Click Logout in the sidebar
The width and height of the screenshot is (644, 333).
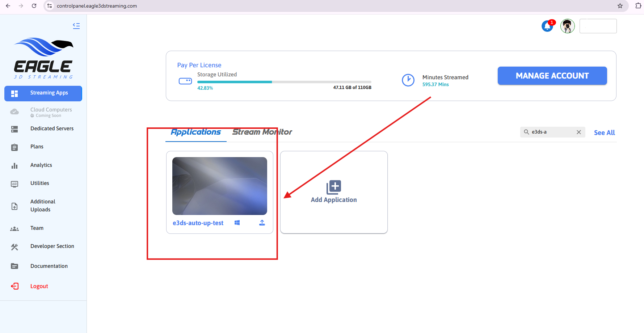click(39, 286)
